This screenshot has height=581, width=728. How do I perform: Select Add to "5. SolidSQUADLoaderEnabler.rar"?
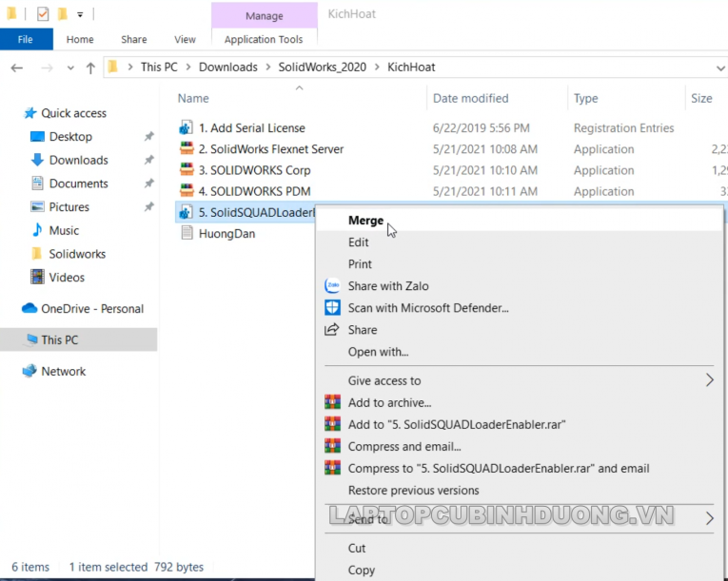[x=519, y=424]
